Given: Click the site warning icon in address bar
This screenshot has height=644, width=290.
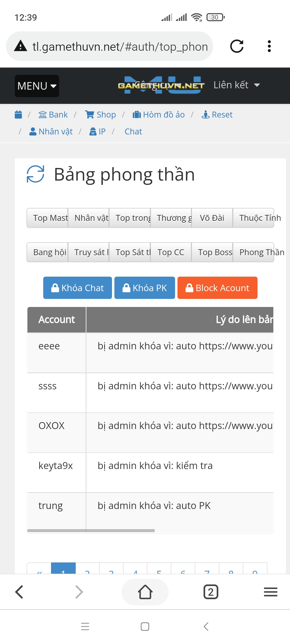Looking at the screenshot, I should [21, 46].
